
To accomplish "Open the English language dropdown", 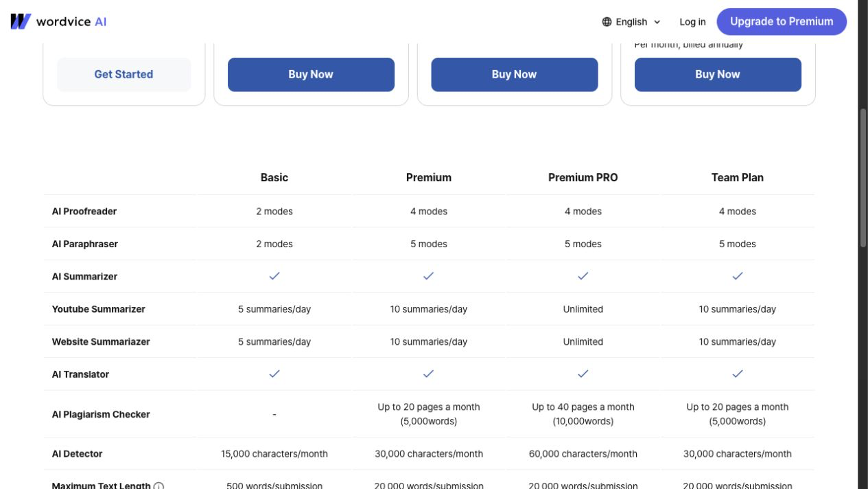I will coord(631,22).
